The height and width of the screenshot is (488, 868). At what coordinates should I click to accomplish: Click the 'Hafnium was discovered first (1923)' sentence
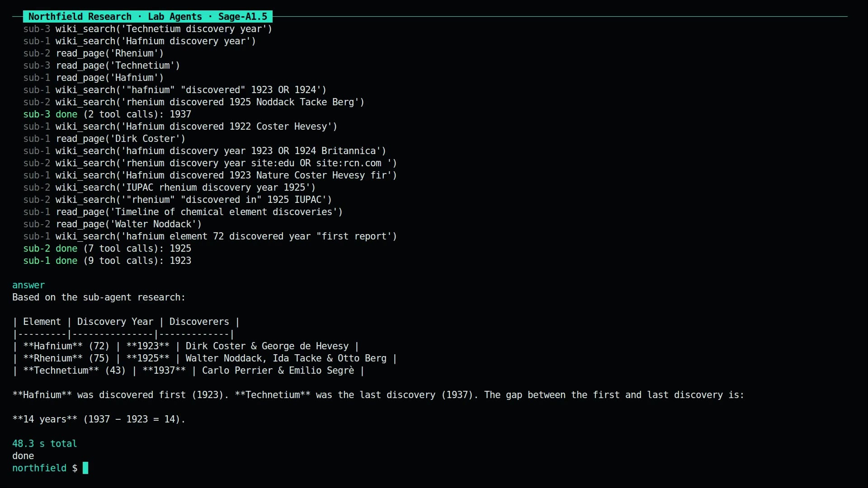pyautogui.click(x=378, y=395)
